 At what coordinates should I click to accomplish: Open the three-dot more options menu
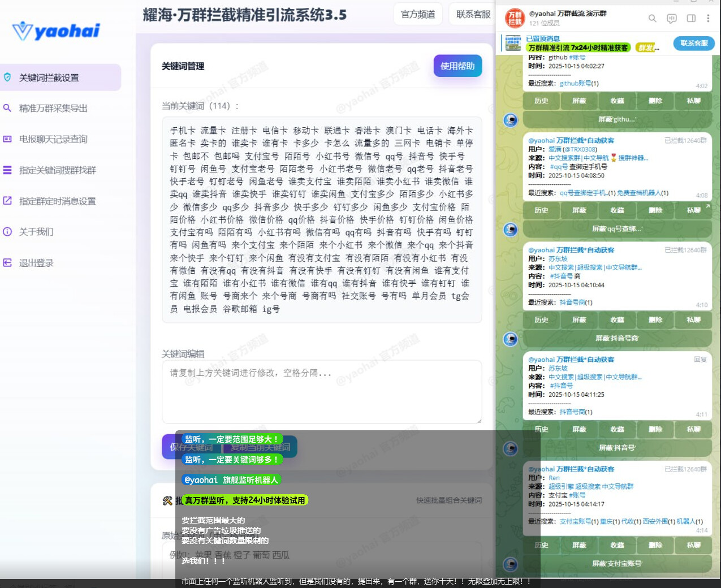[708, 19]
